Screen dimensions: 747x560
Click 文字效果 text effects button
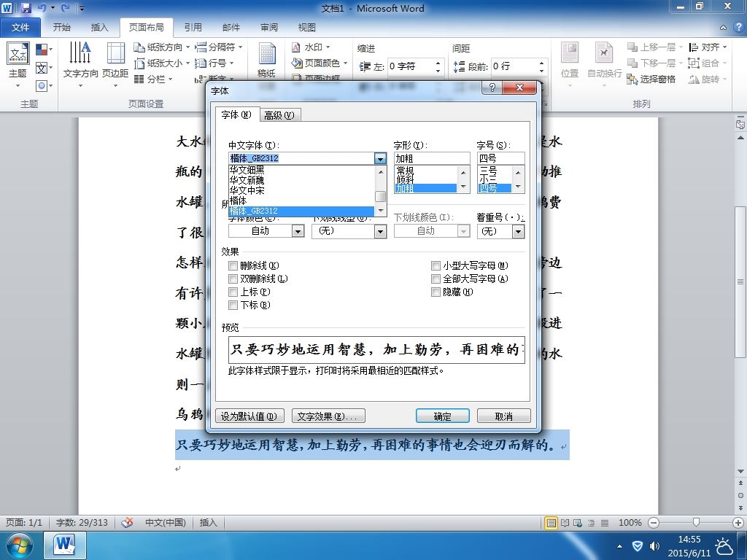pos(328,416)
